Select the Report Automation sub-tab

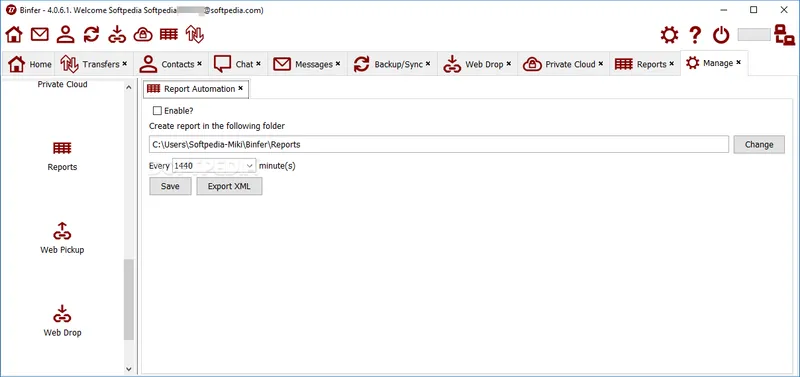click(196, 89)
